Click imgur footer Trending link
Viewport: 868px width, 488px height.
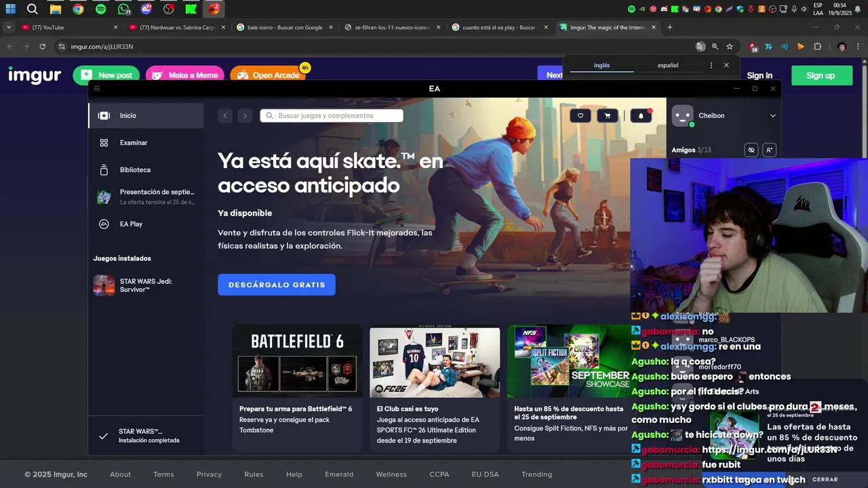tap(536, 474)
